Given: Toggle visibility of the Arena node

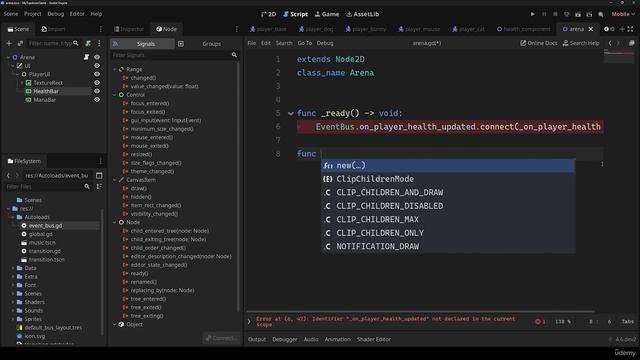Looking at the screenshot, I should click(x=97, y=57).
